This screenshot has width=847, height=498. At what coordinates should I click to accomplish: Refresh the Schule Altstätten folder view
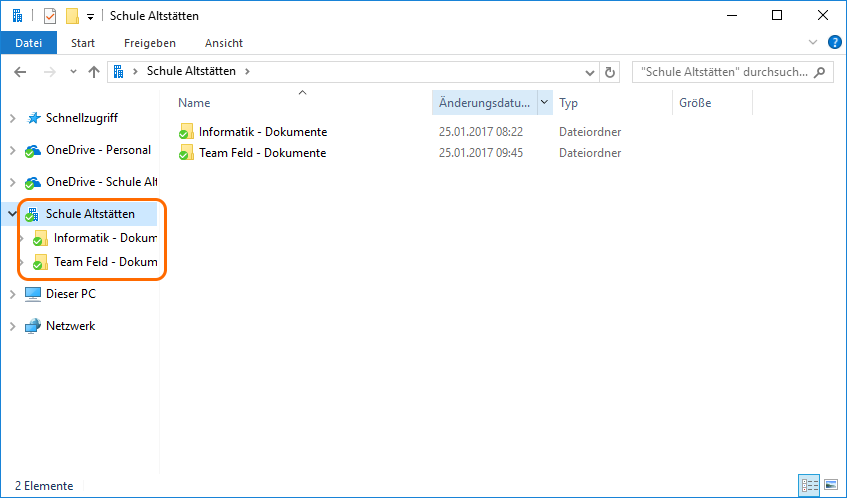pyautogui.click(x=611, y=72)
